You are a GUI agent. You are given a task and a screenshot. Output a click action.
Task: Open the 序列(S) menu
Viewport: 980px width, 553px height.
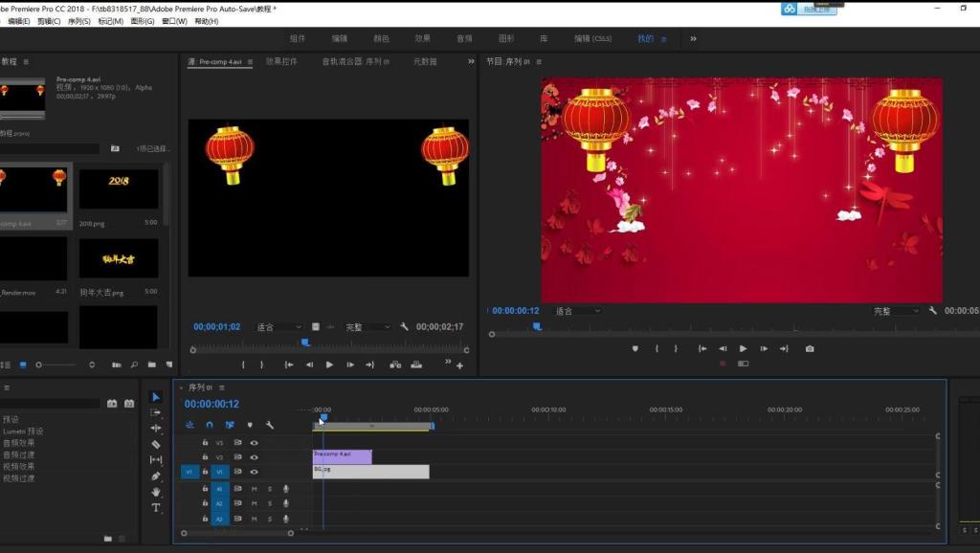[x=78, y=21]
